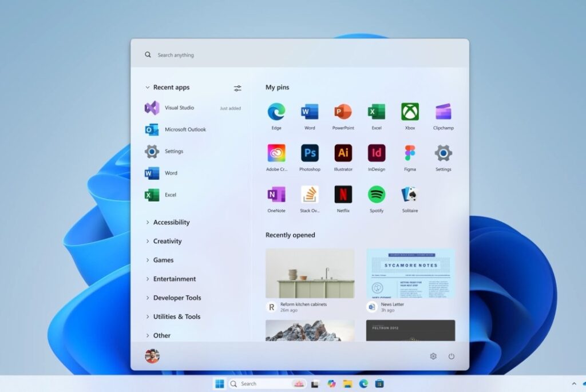Open OneNote from My pins
Screen dimensions: 586x392
point(276,196)
